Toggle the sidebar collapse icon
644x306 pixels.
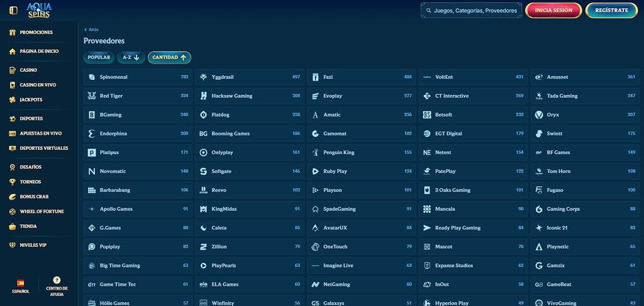point(14,10)
